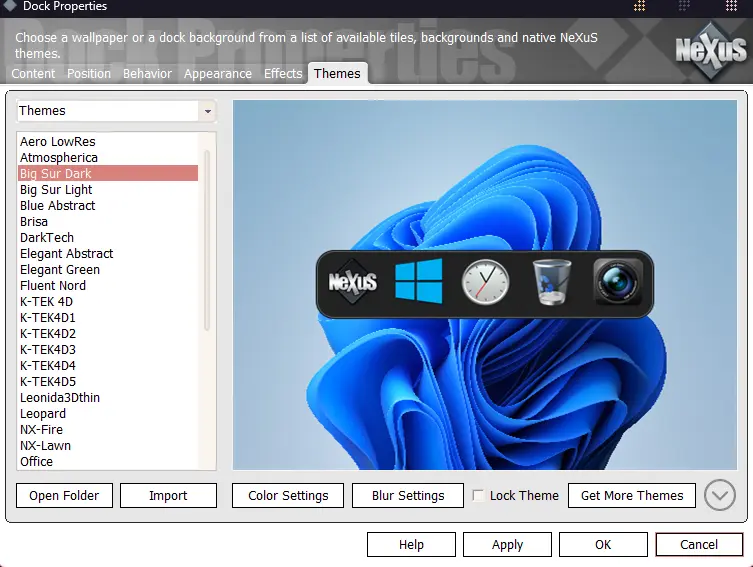Open Blur Settings
This screenshot has height=567, width=753.
[x=408, y=495]
